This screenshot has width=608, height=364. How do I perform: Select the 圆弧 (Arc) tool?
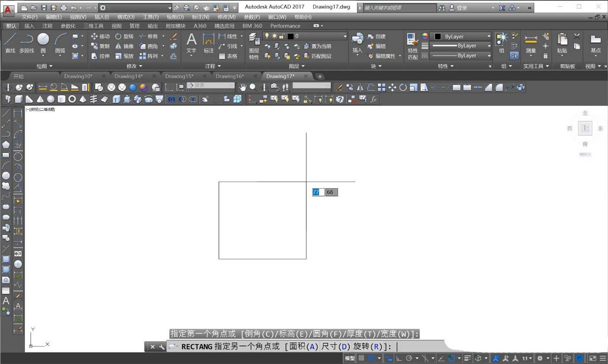(60, 43)
